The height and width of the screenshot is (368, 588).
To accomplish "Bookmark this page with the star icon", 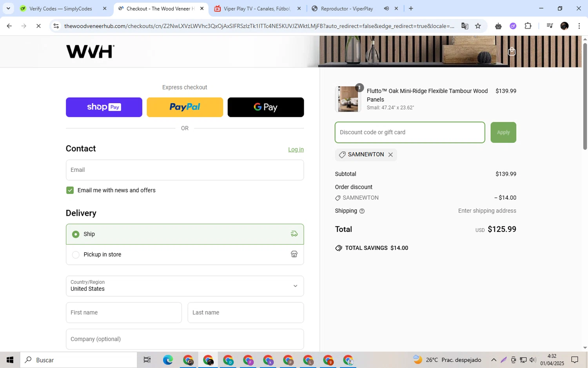I will pyautogui.click(x=478, y=26).
